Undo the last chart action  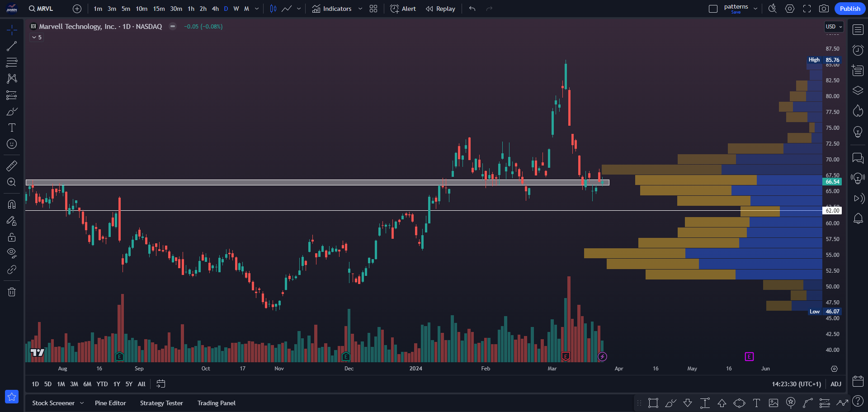[x=472, y=9]
